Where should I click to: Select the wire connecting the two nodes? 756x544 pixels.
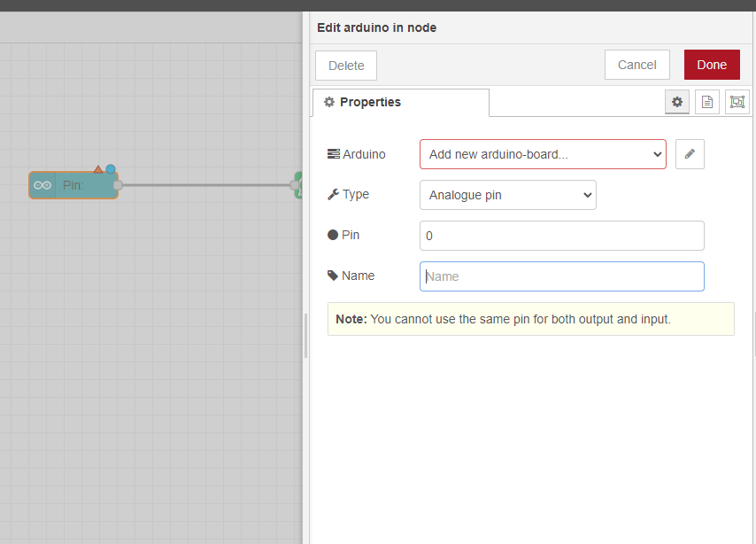tap(205, 185)
